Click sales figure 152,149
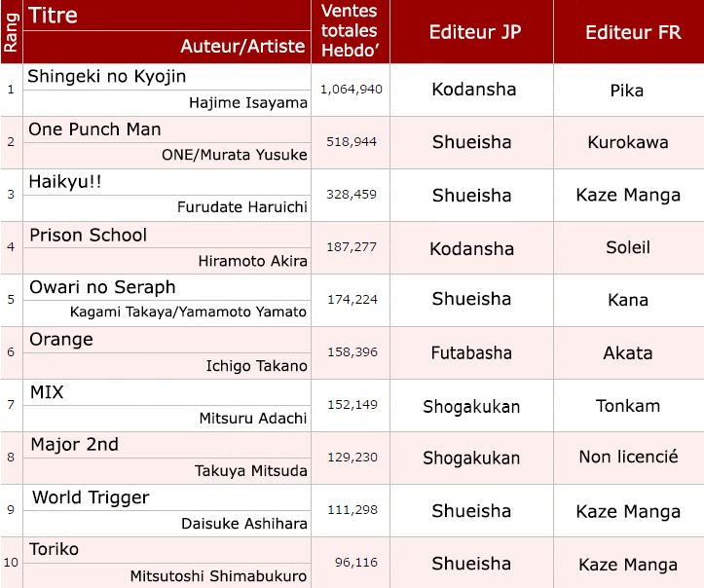Screen dimensions: 704x588 point(352,405)
